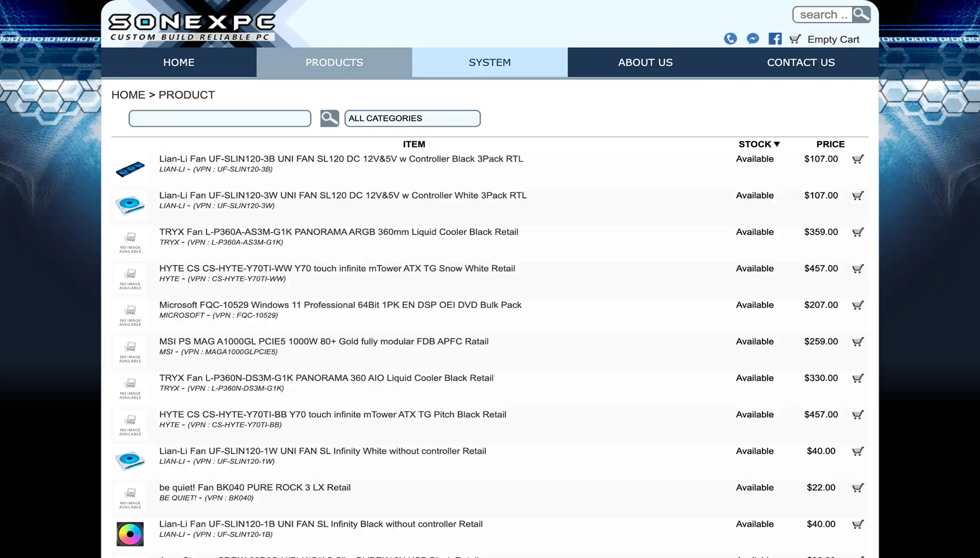Click the header search magnifier button
Image resolution: width=980 pixels, height=558 pixels.
tap(861, 14)
